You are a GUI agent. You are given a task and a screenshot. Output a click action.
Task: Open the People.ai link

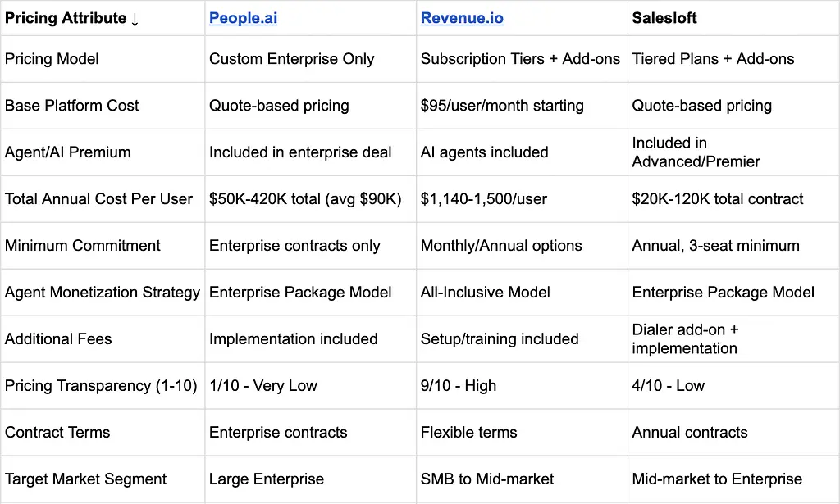[243, 18]
